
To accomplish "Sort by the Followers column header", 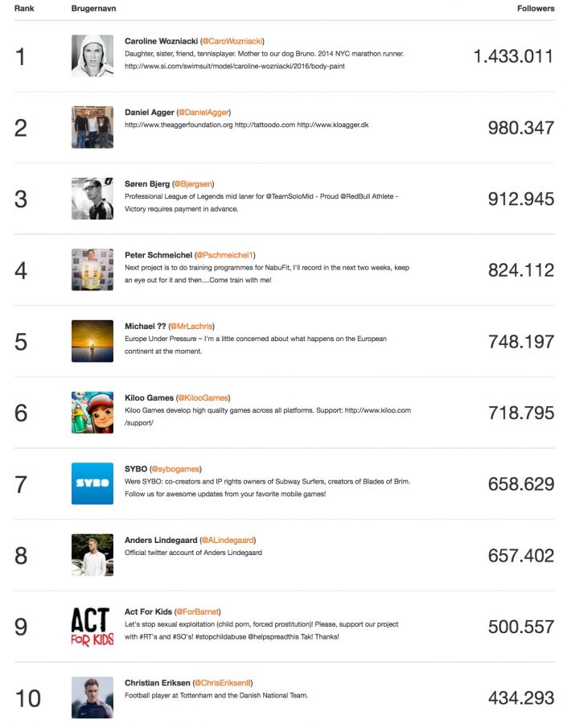I will 536,8.
